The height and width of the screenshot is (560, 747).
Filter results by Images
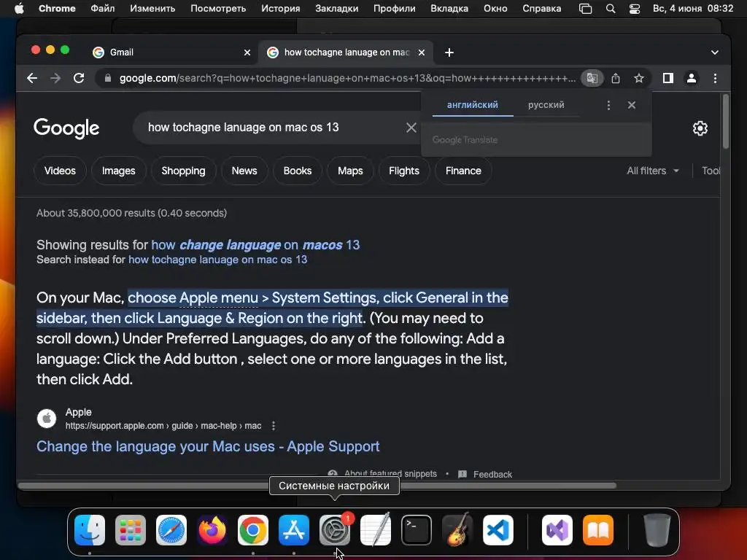click(x=119, y=171)
